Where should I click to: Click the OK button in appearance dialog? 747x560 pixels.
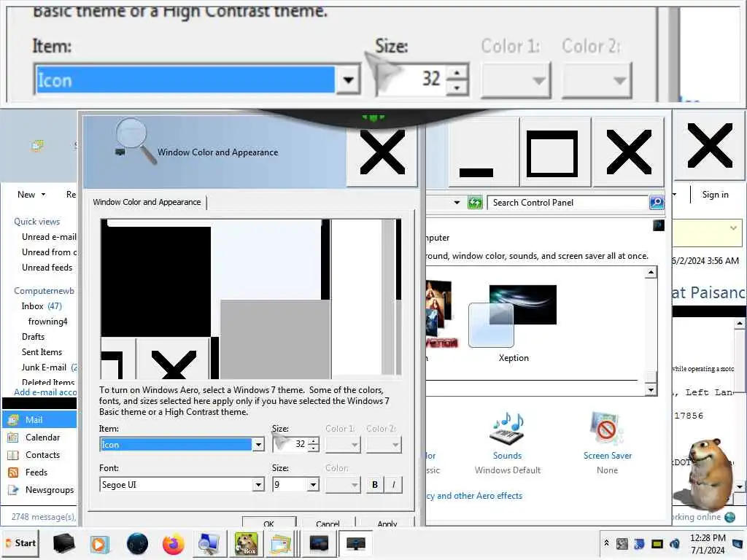tap(268, 522)
